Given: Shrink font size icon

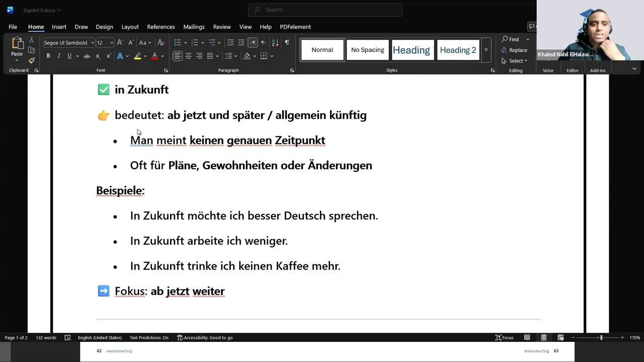Looking at the screenshot, I should 131,43.
